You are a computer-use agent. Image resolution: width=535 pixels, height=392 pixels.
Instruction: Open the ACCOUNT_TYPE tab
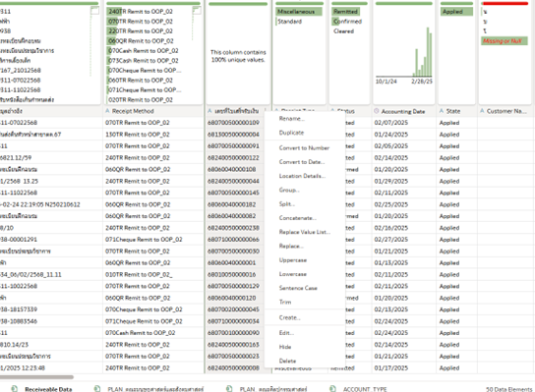coord(365,389)
